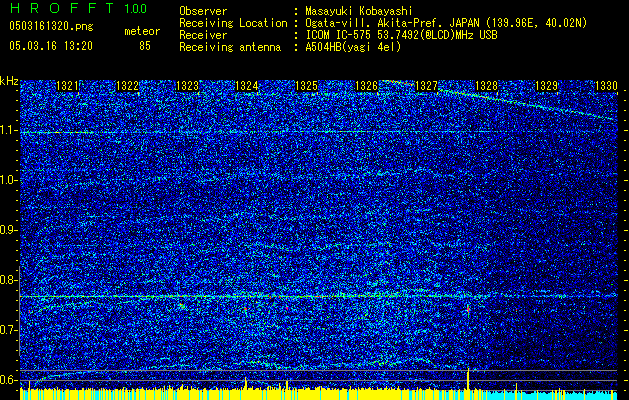Click the Receiver field label
This screenshot has height=400, width=629.
tap(203, 35)
